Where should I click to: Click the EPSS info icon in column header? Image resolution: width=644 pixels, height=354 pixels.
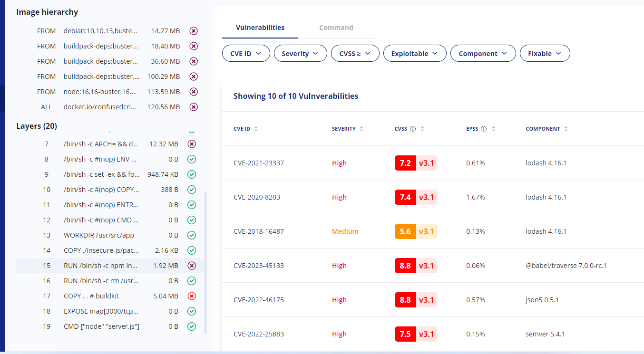point(484,129)
